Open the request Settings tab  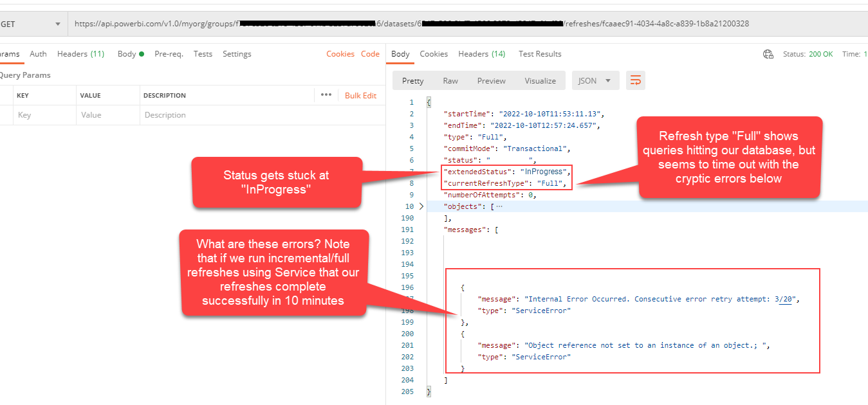click(x=237, y=54)
